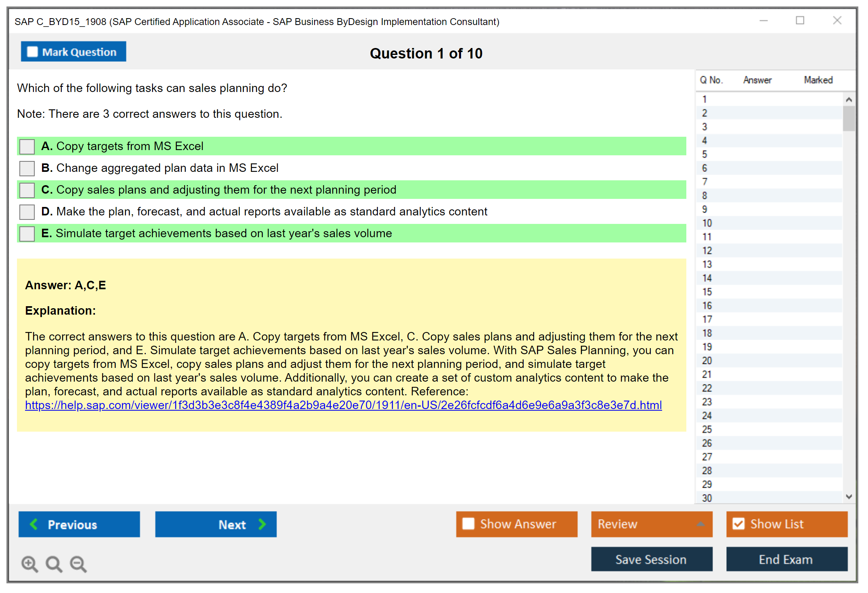This screenshot has height=593, width=868.
Task: Click the zoom out magnifier icon
Action: [x=78, y=564]
